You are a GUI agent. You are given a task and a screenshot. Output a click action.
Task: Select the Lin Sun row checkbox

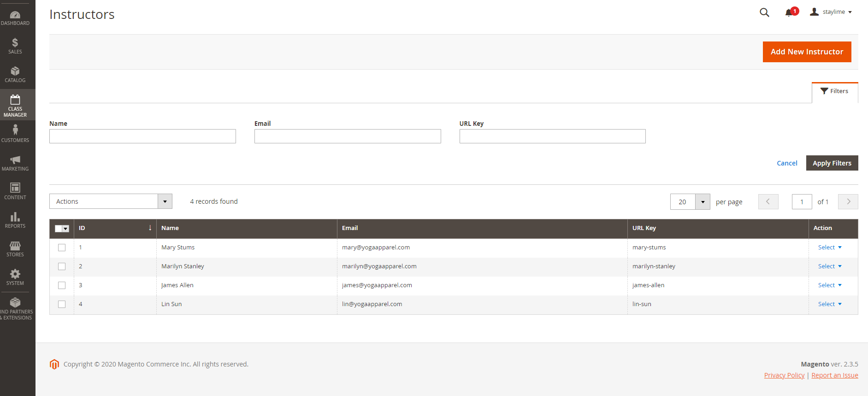(62, 304)
